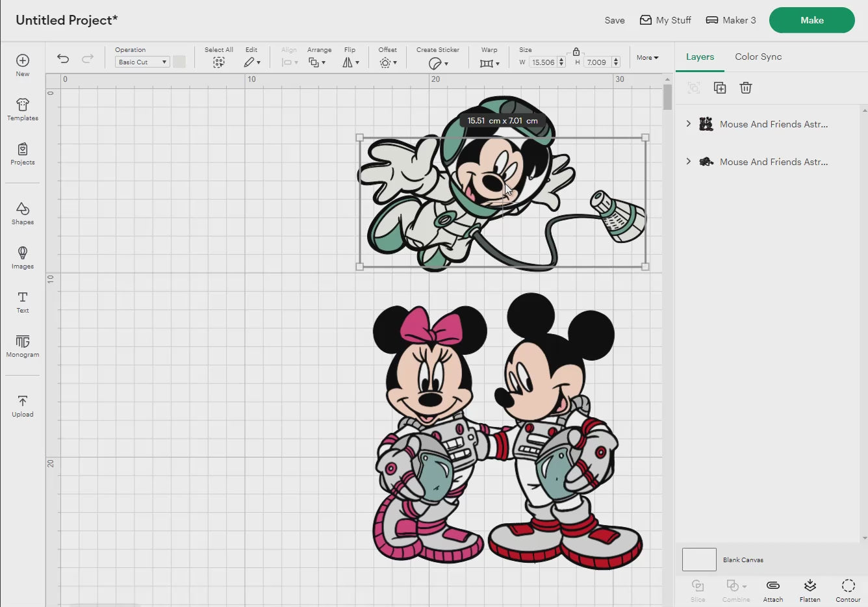Screen dimensions: 868x607
Task: Open the Projects panel
Action: pyautogui.click(x=23, y=154)
